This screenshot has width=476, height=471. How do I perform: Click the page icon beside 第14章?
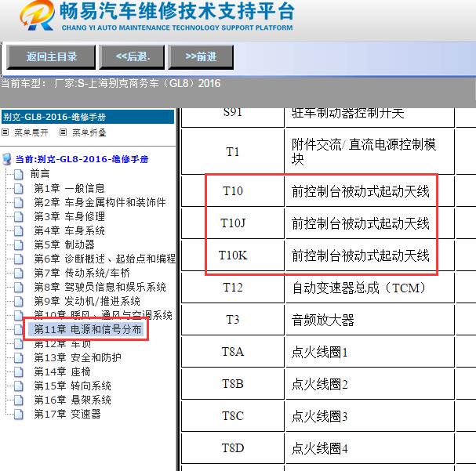click(19, 372)
